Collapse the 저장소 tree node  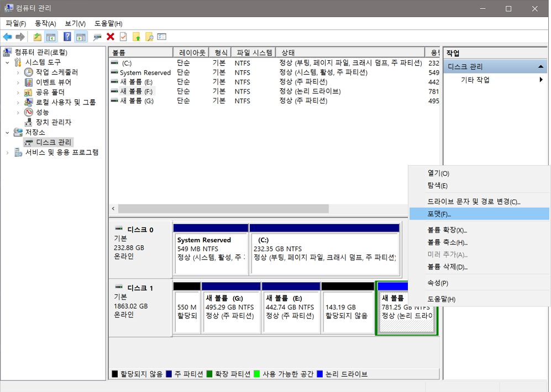pos(6,132)
